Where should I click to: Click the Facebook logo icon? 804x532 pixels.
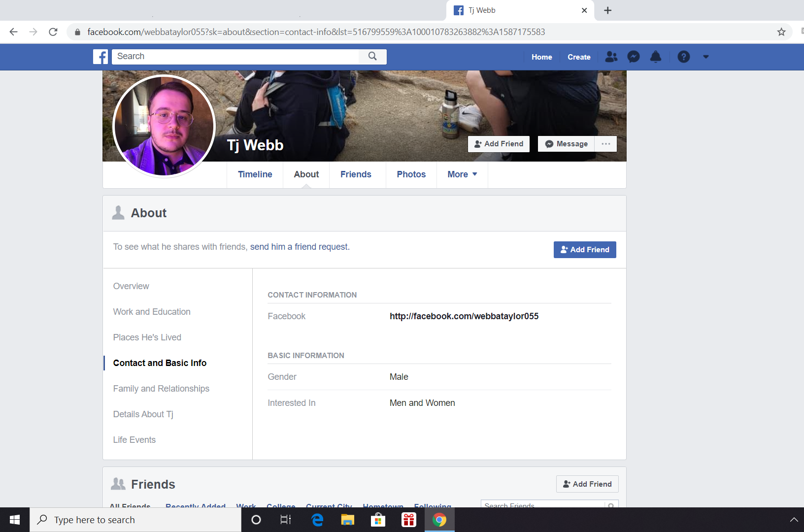pos(100,57)
